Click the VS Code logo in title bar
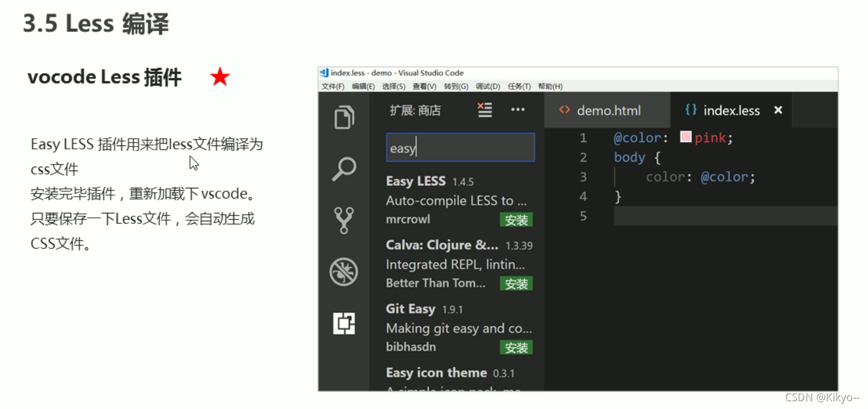This screenshot has height=409, width=868. [324, 73]
